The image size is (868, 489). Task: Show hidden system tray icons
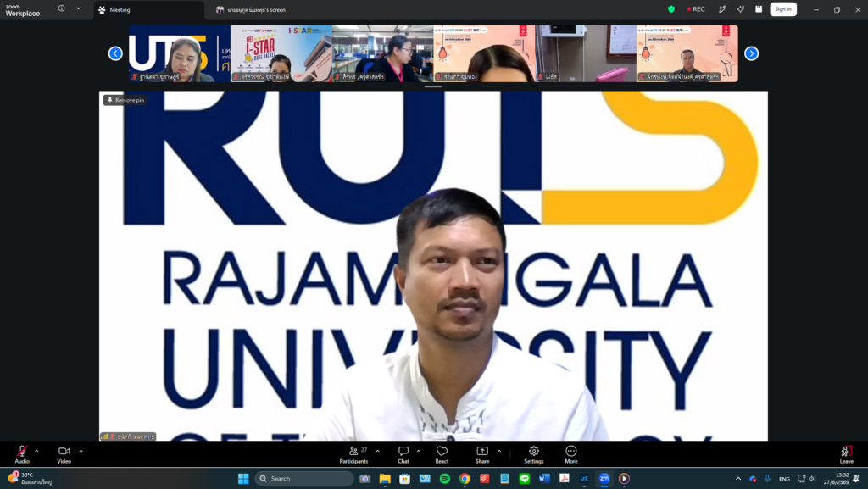click(x=738, y=479)
